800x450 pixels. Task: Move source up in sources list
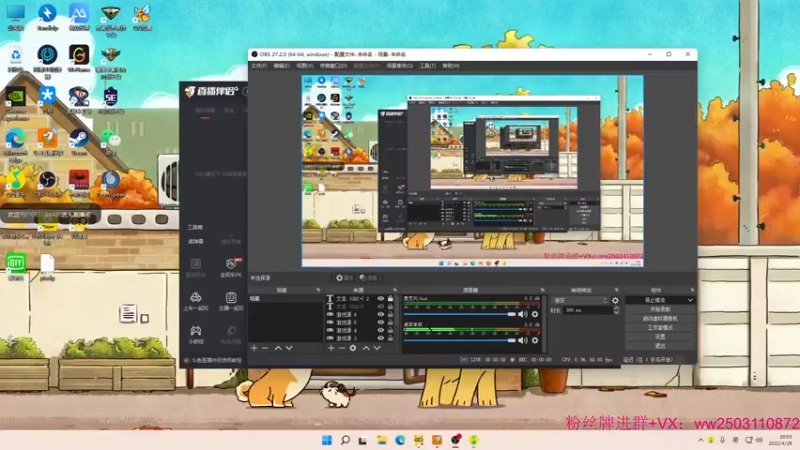click(366, 348)
